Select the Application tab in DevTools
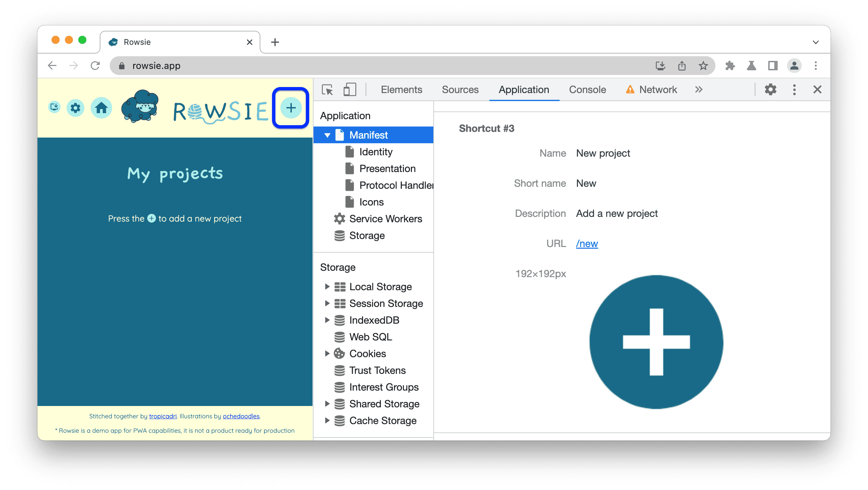The image size is (868, 490). [x=523, y=89]
